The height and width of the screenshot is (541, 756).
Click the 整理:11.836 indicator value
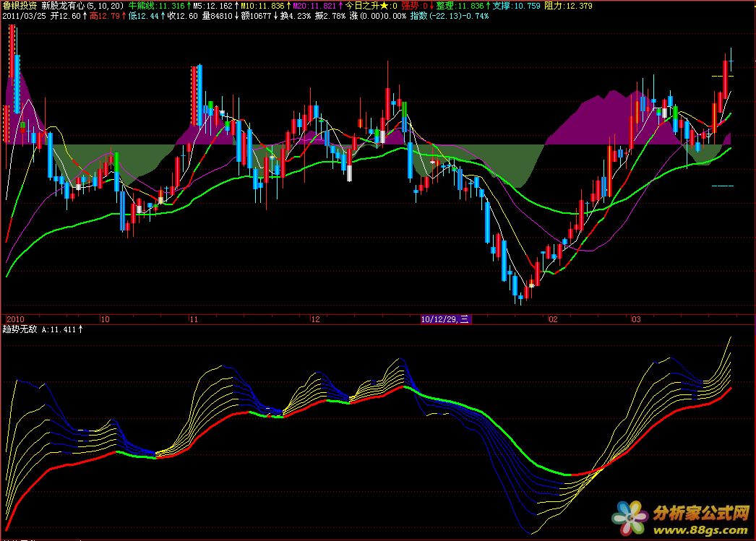click(460, 6)
